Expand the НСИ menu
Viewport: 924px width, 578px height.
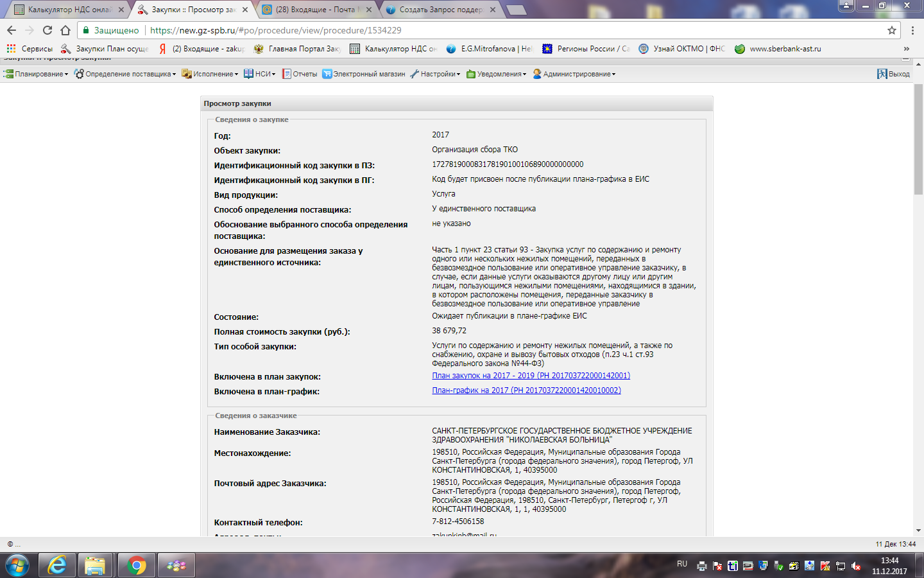click(260, 74)
